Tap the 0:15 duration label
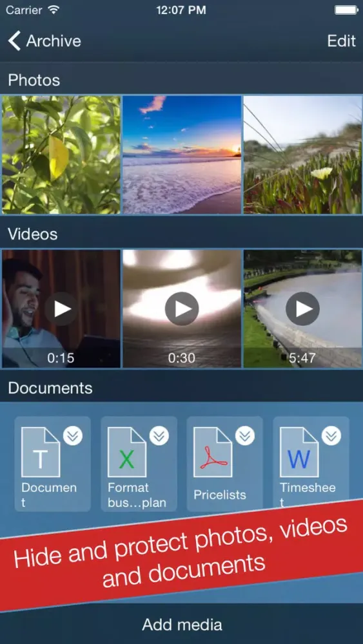363x644 pixels. click(61, 358)
